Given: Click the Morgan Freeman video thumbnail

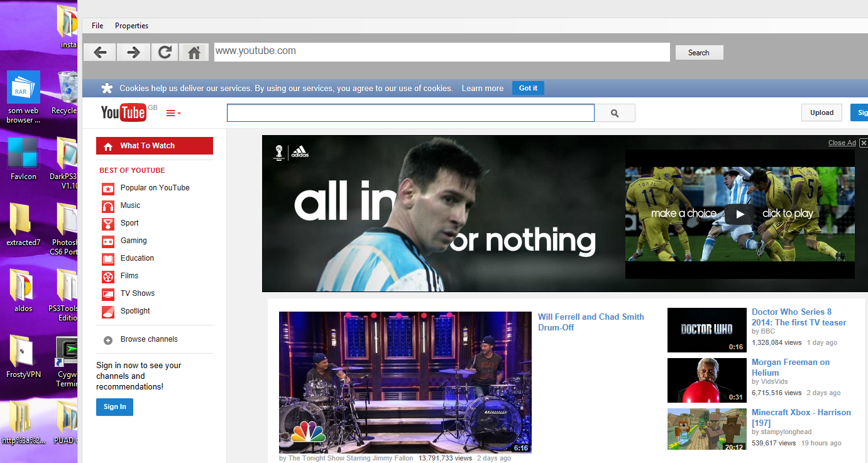Looking at the screenshot, I should (x=707, y=381).
